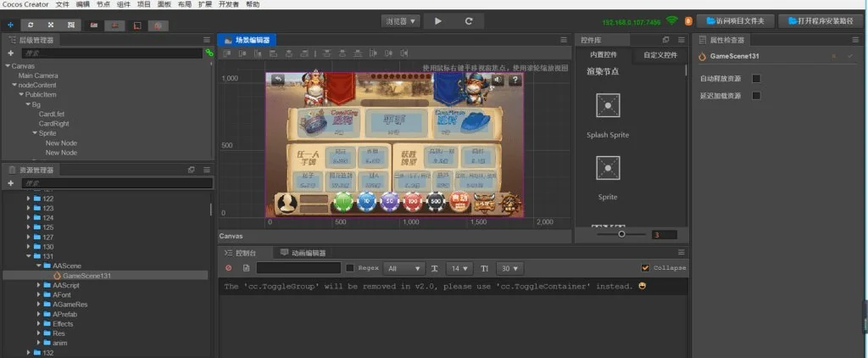The image size is (868, 358).
Task: Select the rotate transform tool
Action: click(x=31, y=25)
